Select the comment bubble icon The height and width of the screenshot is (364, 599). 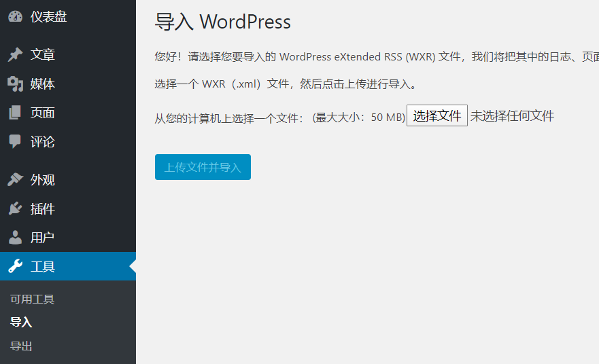coord(15,142)
